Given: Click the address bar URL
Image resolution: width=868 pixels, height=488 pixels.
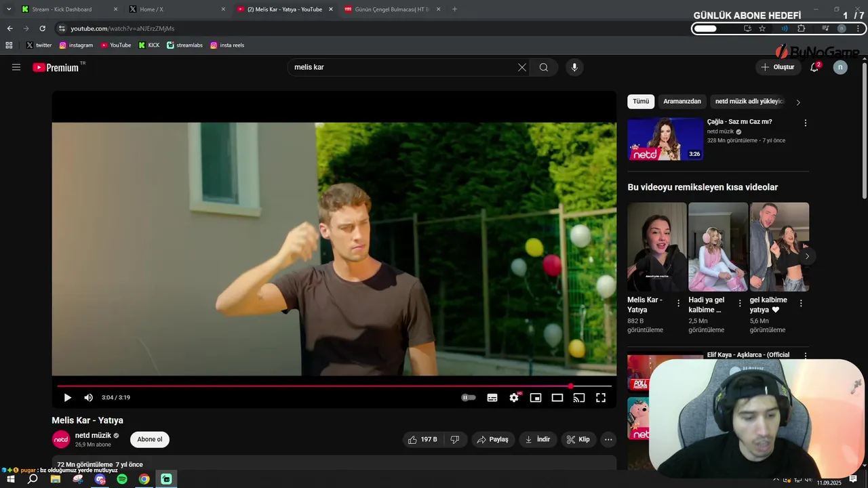Looking at the screenshot, I should (123, 28).
